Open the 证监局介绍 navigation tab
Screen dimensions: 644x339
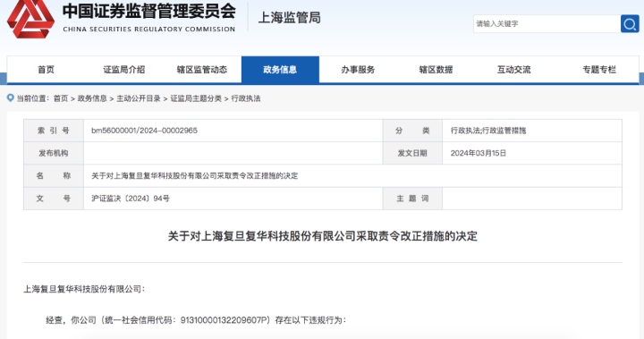[x=124, y=70]
